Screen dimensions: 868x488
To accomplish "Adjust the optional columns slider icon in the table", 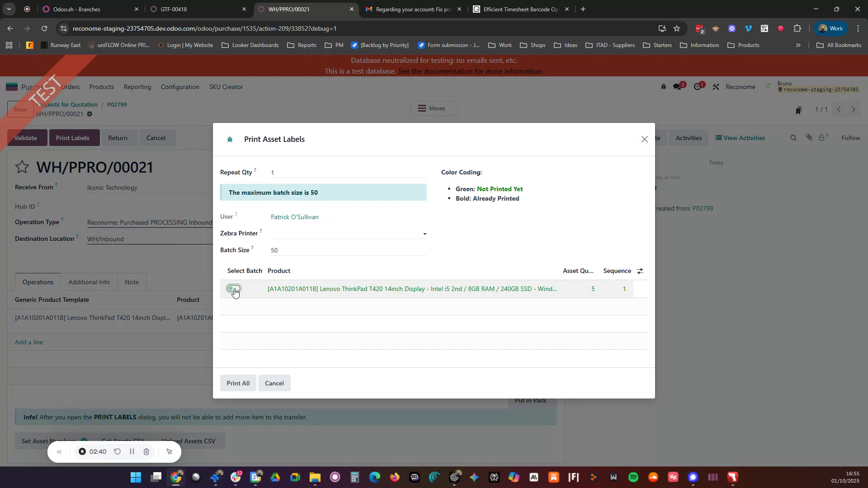I will coord(640,271).
